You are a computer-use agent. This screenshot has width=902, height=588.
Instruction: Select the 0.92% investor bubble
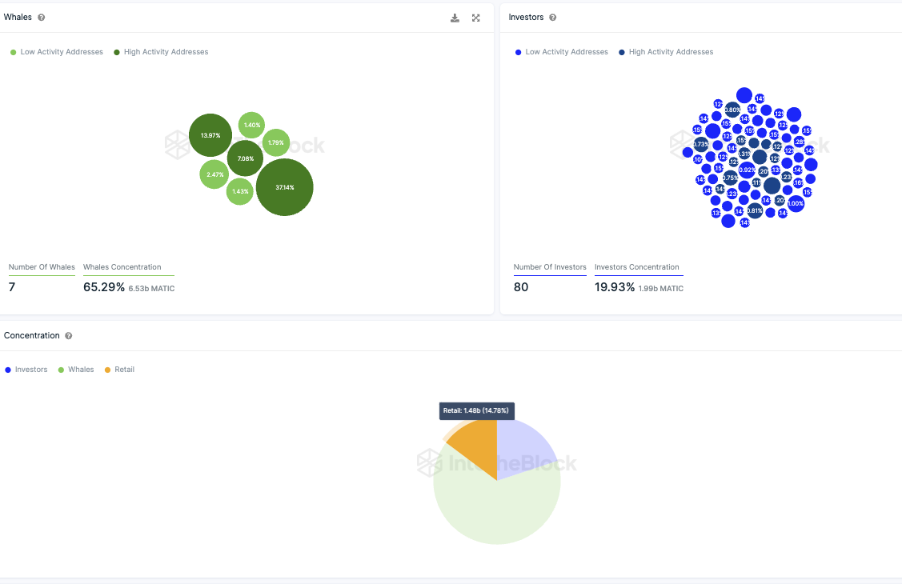[x=747, y=170]
